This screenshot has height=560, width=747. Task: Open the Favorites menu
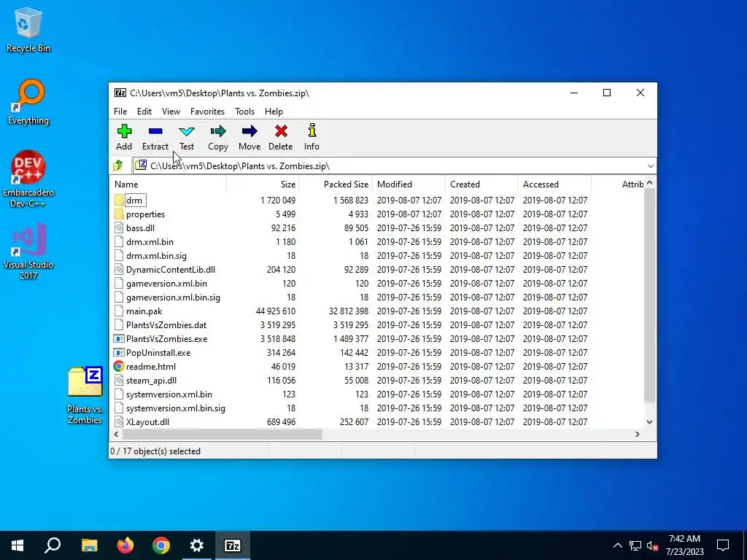[x=207, y=112]
